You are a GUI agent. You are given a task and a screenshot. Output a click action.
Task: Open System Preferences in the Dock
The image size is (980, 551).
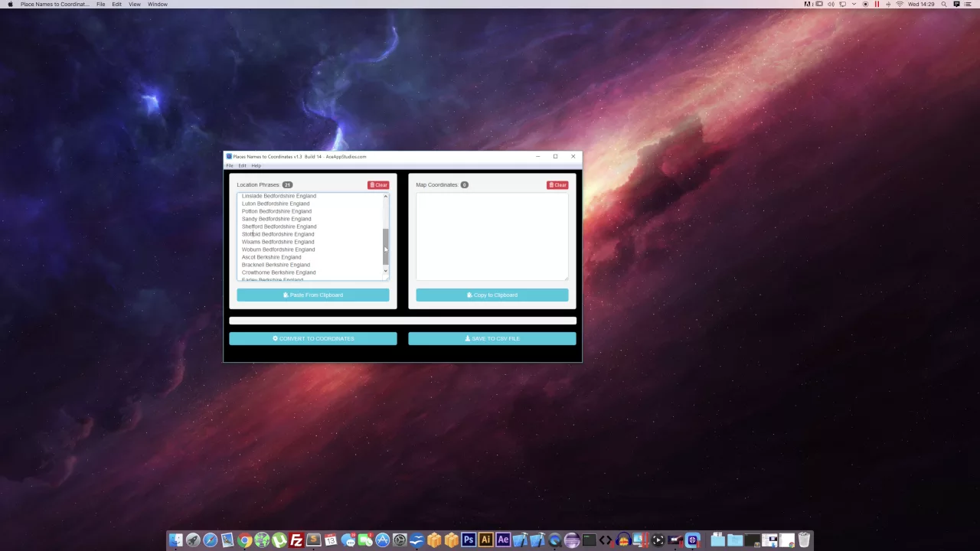400,540
